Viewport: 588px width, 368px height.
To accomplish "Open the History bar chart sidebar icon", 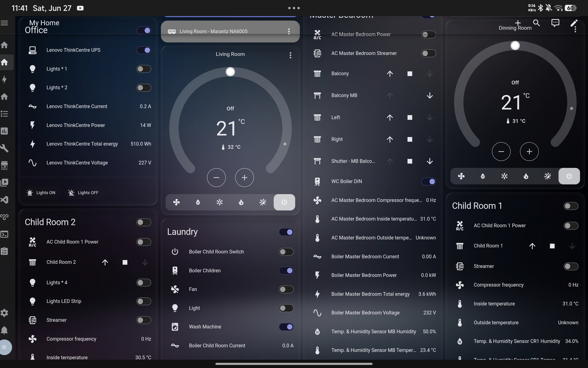I will point(4,131).
